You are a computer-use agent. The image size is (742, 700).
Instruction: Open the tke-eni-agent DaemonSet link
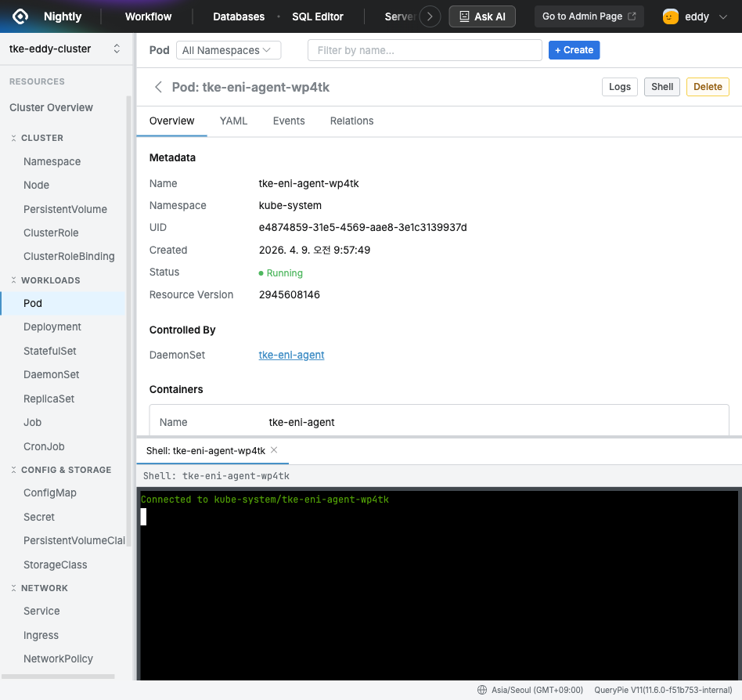[x=291, y=355]
